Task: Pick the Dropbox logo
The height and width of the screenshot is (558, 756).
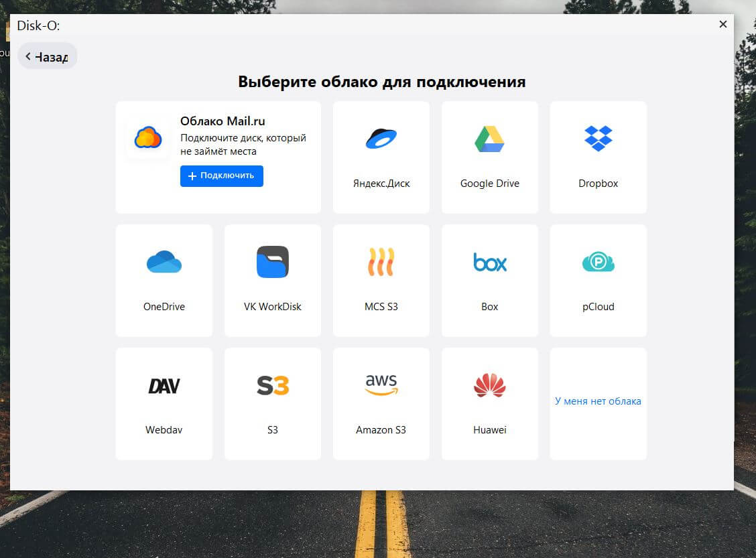Action: [x=598, y=138]
